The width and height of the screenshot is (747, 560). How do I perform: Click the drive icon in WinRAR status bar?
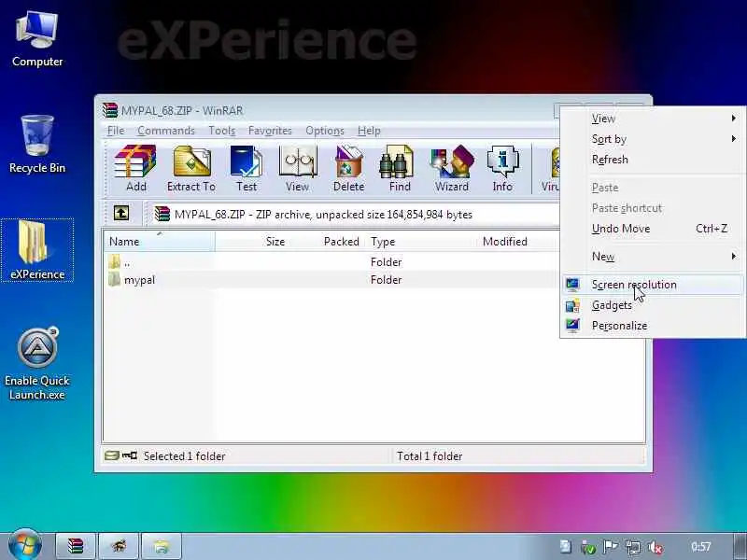click(111, 455)
